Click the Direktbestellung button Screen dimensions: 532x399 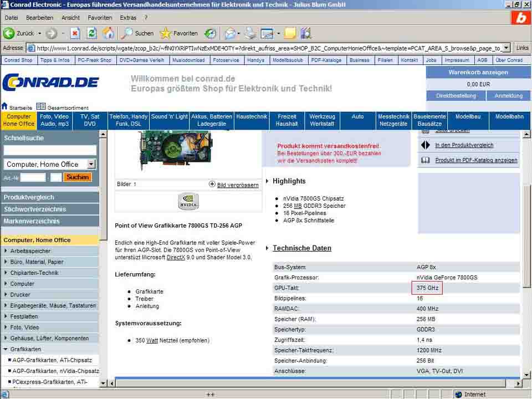tap(456, 96)
